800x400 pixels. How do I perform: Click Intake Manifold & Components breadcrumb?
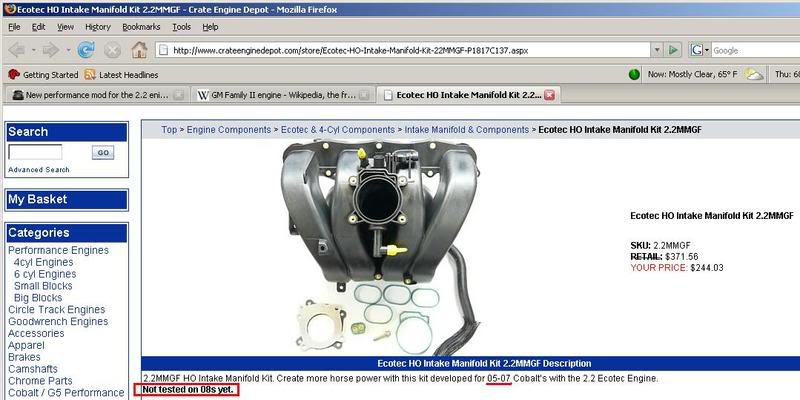pos(467,130)
